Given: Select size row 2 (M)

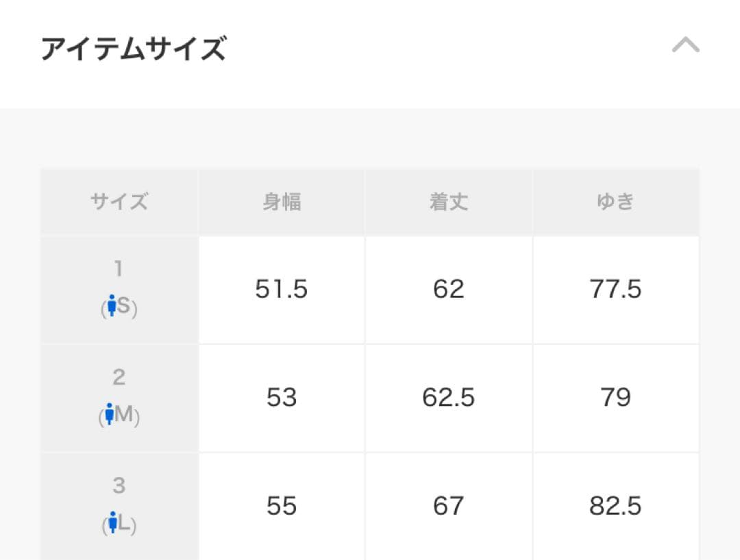Looking at the screenshot, I should (119, 397).
